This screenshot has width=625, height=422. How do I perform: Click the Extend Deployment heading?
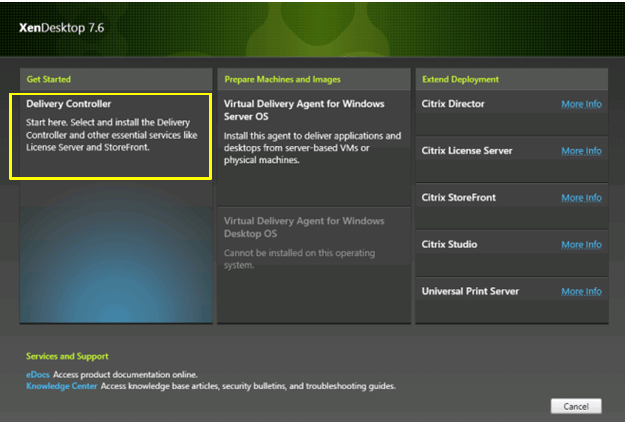[x=460, y=79]
